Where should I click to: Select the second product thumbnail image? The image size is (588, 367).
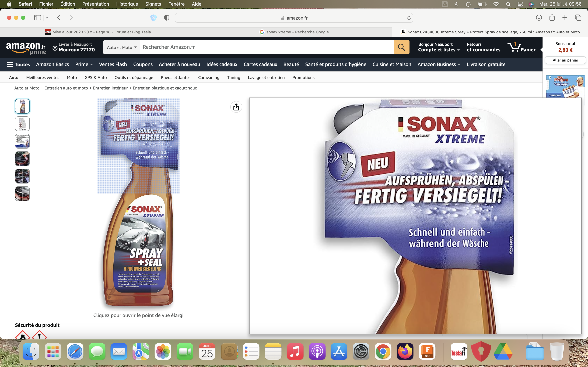point(22,124)
